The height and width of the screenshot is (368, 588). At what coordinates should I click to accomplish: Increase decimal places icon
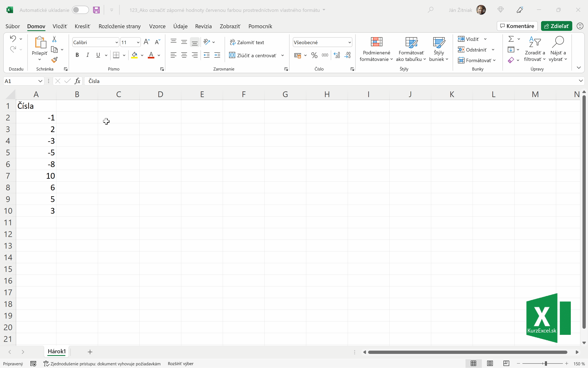[337, 55]
